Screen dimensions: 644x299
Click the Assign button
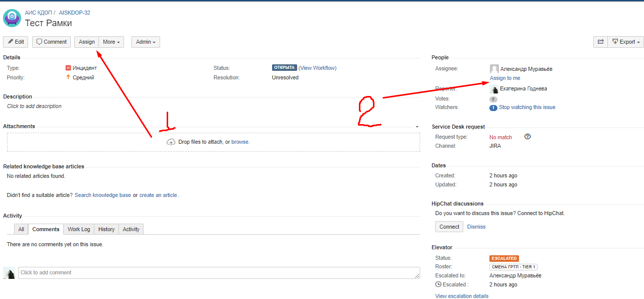87,42
